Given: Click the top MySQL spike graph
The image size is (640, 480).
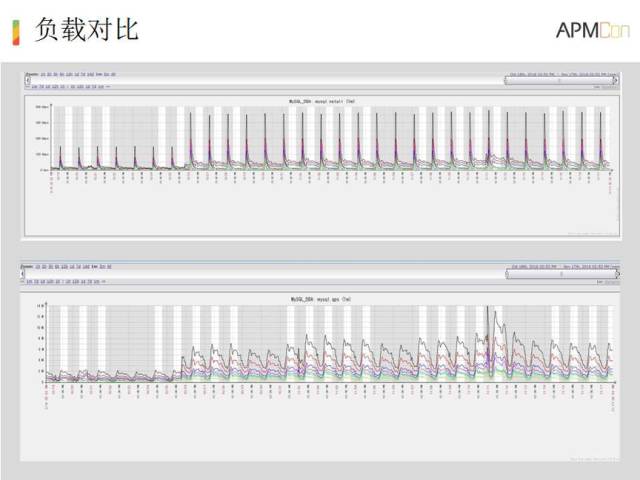Looking at the screenshot, I should point(322,166).
